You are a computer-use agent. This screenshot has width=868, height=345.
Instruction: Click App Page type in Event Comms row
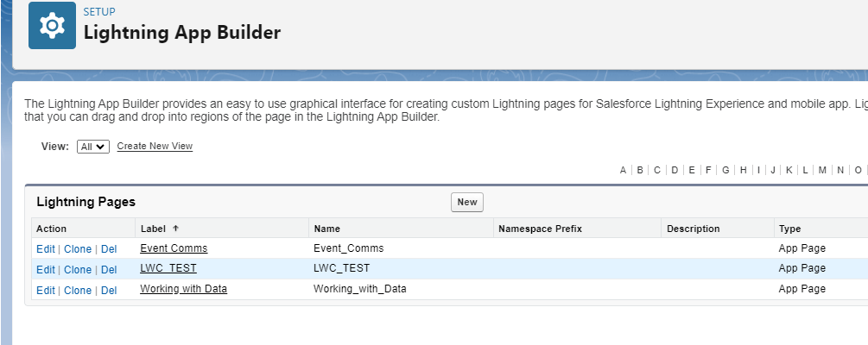(802, 248)
